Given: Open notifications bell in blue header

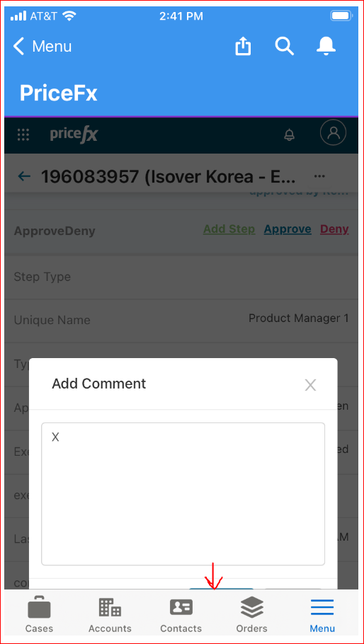Looking at the screenshot, I should coord(326,45).
